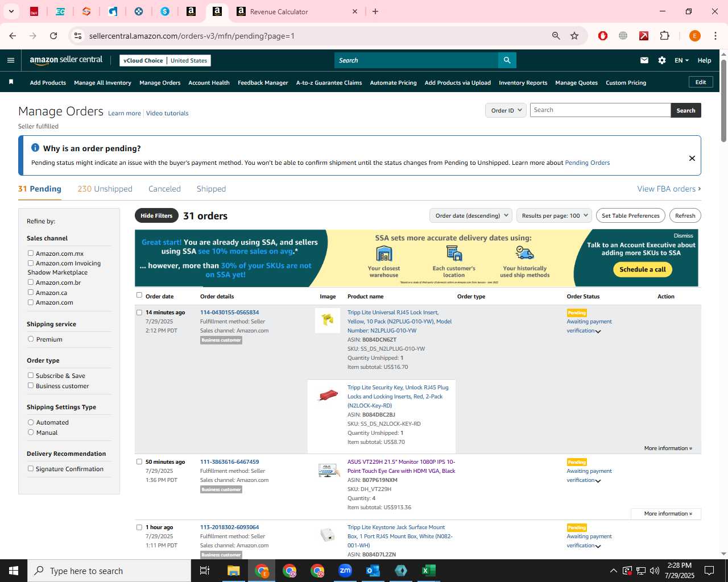Screen dimensions: 728x582
Task: Click the Adobe Acrobat extension icon
Action: (644, 36)
